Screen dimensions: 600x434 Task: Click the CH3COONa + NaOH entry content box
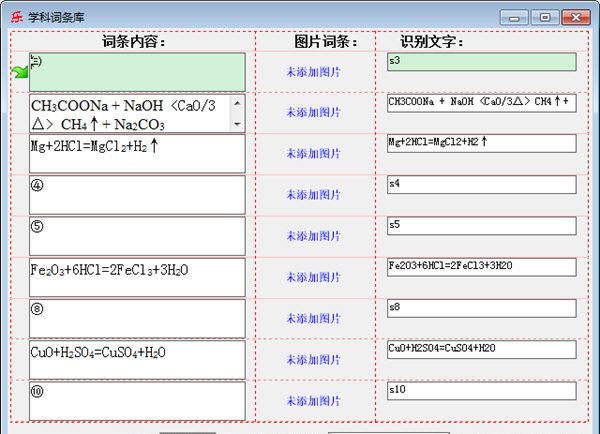137,114
